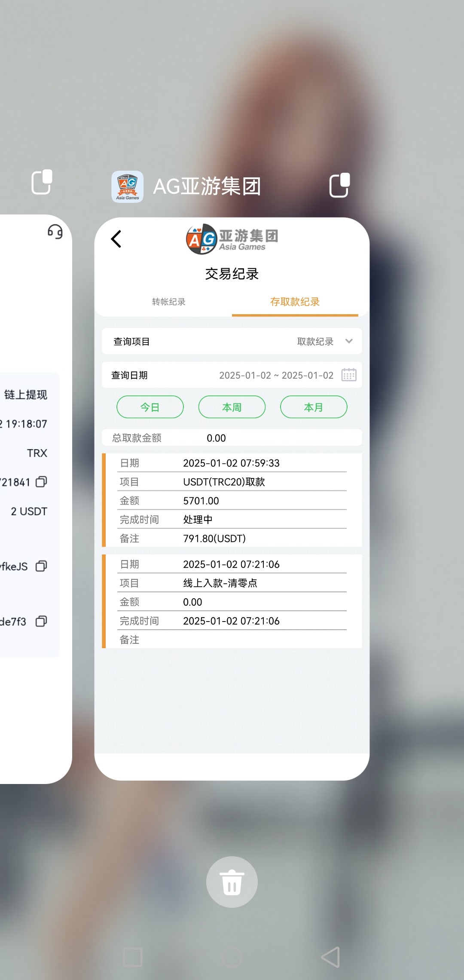Copy the string ending in fkeJS
Viewport: 464px width, 980px height.
point(41,566)
